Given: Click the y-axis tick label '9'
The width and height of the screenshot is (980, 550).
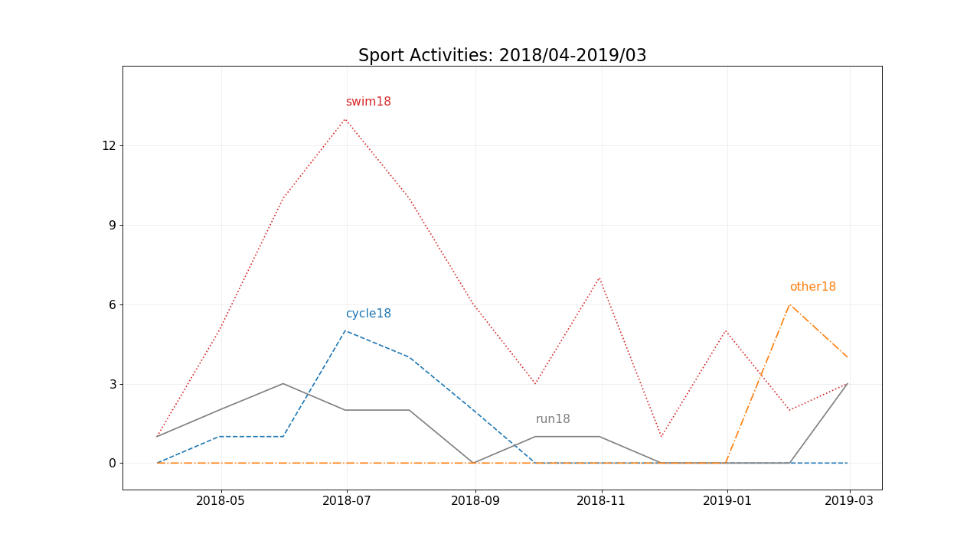Looking at the screenshot, I should pyautogui.click(x=113, y=225).
